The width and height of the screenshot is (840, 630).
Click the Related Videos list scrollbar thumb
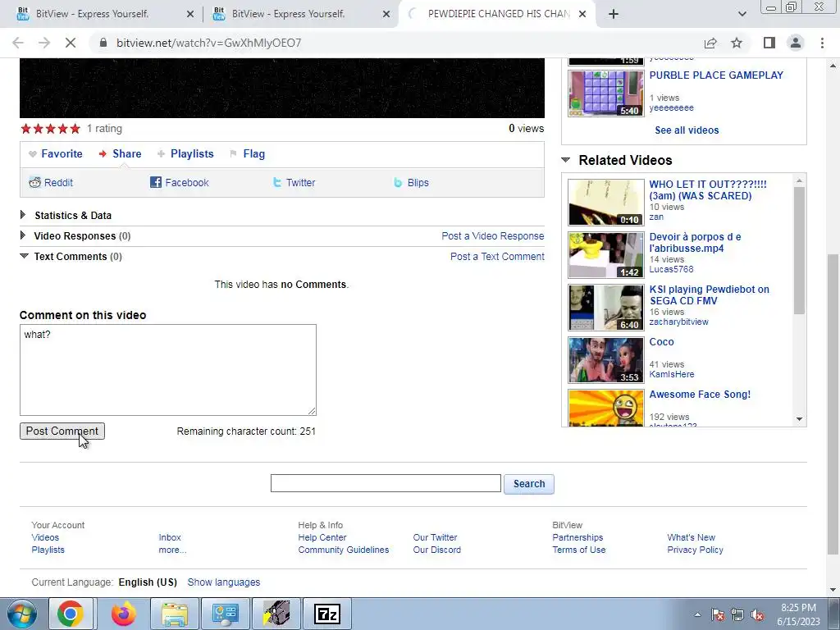(799, 250)
